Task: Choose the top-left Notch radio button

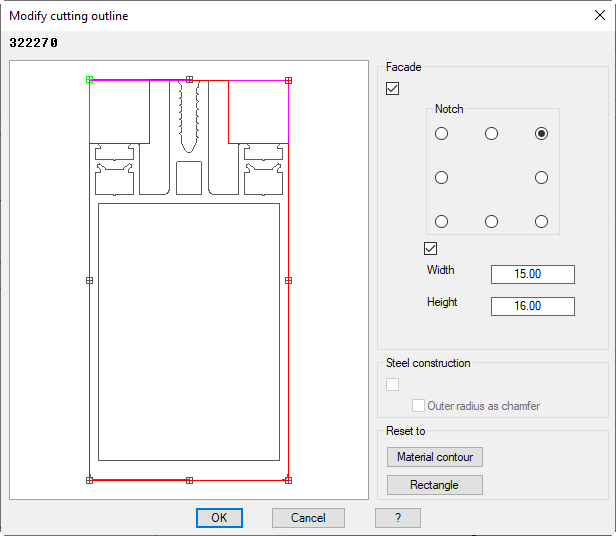Action: pyautogui.click(x=441, y=134)
